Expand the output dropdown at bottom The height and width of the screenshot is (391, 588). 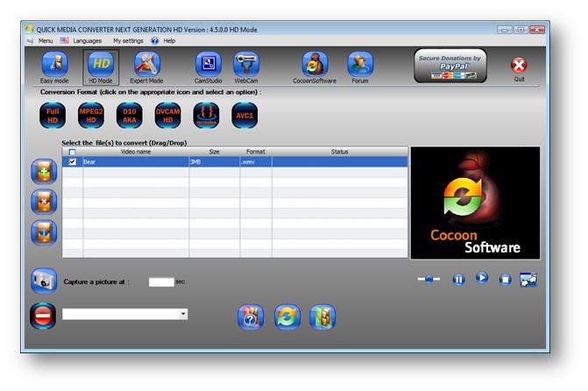click(x=183, y=314)
